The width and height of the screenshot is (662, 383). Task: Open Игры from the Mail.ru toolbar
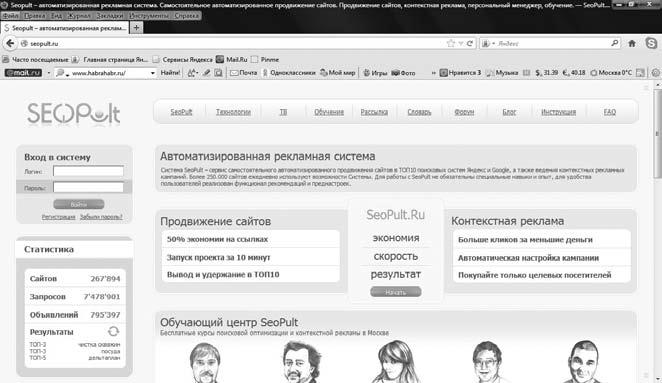click(x=375, y=73)
